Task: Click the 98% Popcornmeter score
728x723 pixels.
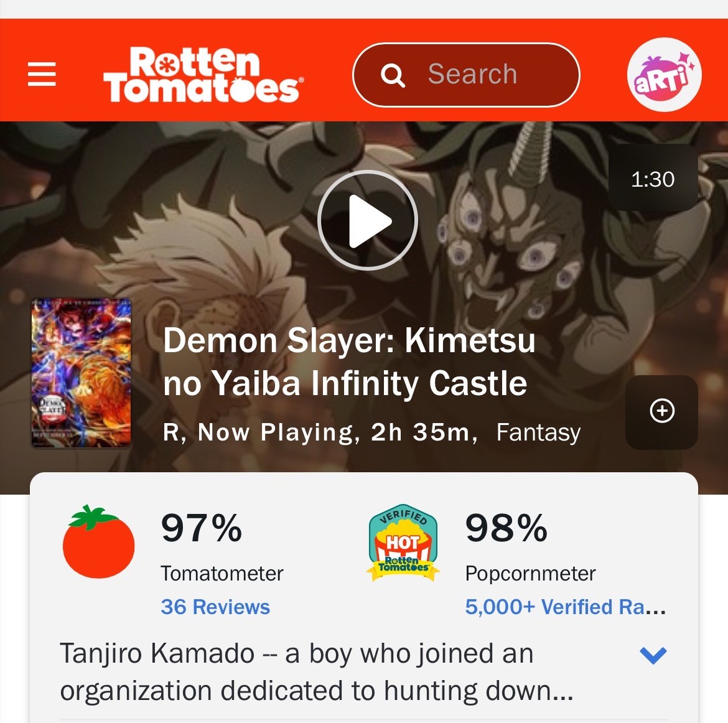Action: [506, 528]
